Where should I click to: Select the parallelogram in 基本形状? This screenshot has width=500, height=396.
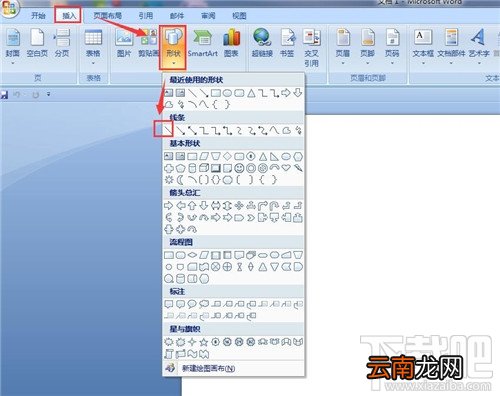point(204,156)
